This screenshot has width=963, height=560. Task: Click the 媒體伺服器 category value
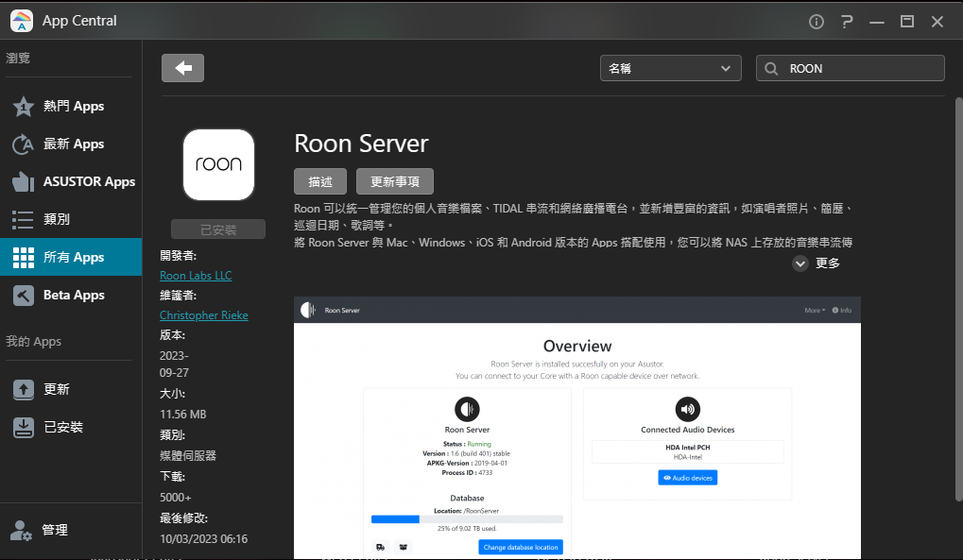[x=188, y=455]
